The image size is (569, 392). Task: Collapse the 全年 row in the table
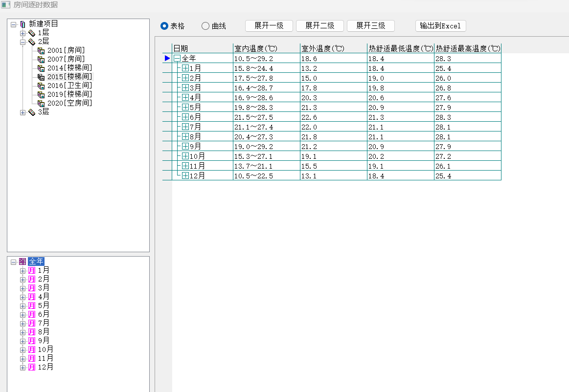(x=177, y=58)
